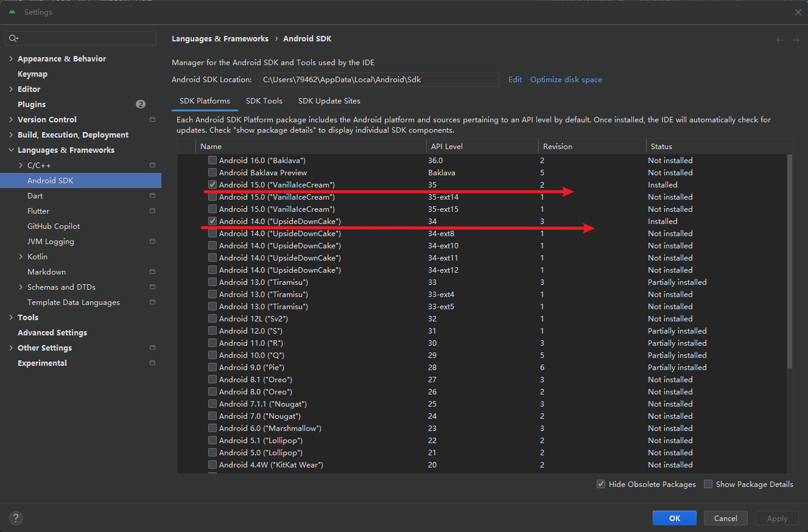
Task: Uncheck Android 15.0 VanillaIceCream platform
Action: 212,184
